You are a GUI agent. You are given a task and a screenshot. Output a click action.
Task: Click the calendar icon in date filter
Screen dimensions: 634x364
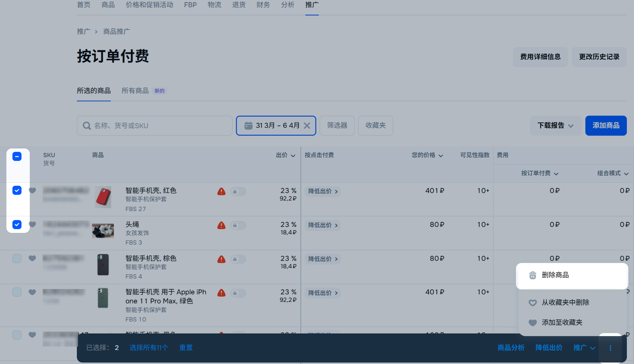(x=248, y=125)
